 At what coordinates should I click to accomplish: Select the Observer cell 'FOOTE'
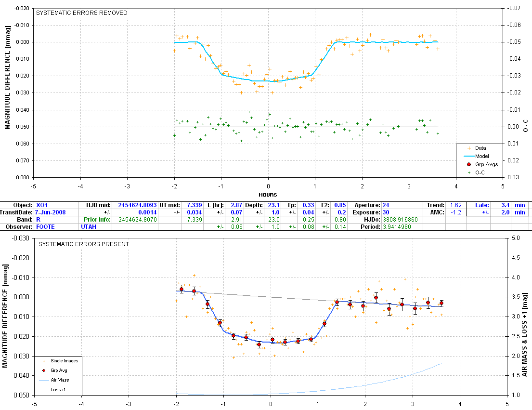tap(45, 227)
